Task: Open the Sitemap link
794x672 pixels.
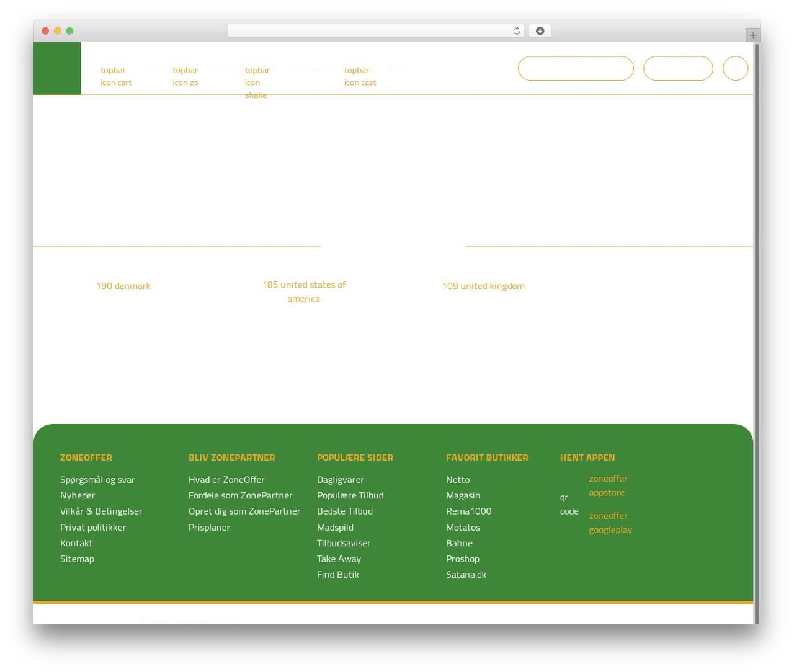Action: tap(77, 559)
